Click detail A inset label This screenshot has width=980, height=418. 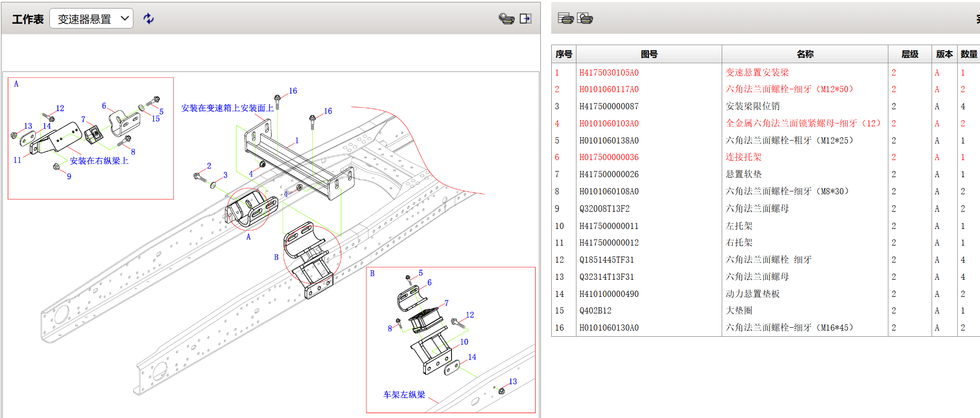click(x=16, y=84)
